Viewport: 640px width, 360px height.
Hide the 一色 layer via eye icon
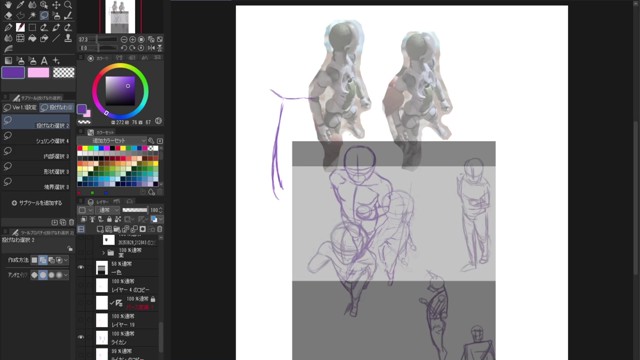81,268
